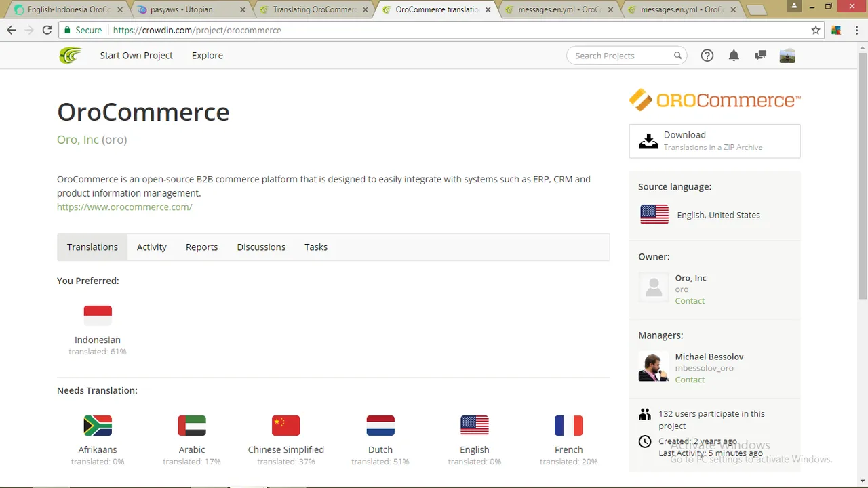Reload the page with refresh icon
Screen dimensions: 868x488
coord(47,30)
